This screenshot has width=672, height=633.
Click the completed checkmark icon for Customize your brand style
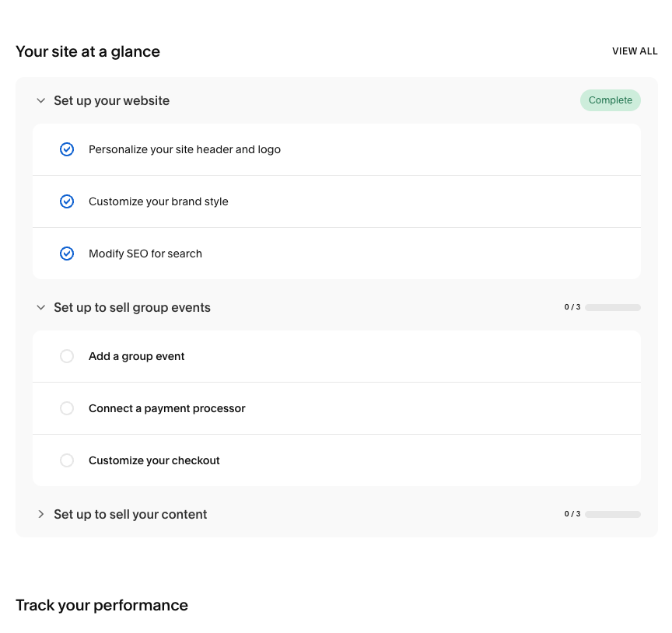click(x=67, y=201)
